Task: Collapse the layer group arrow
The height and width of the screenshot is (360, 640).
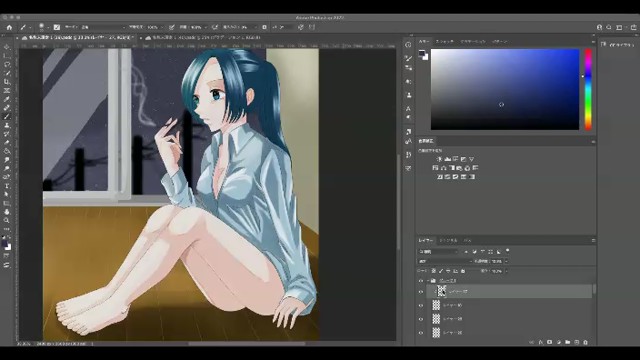Action: [x=428, y=281]
